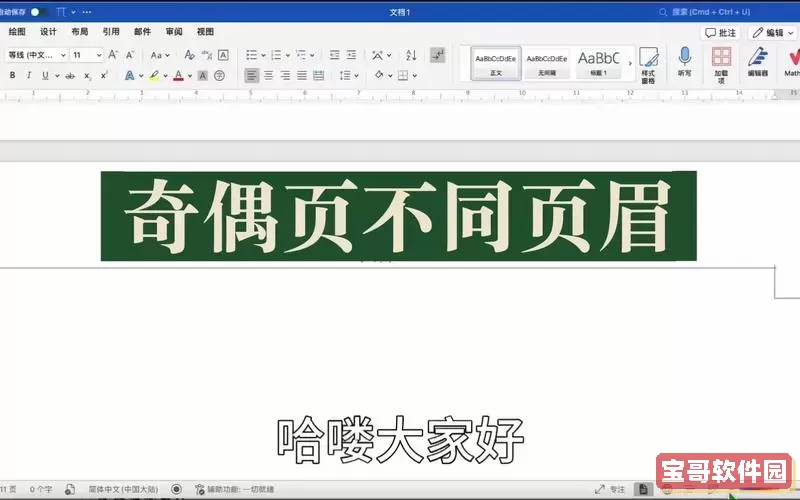The height and width of the screenshot is (500, 800).
Task: Decrease font size with the small A icon
Action: [130, 55]
